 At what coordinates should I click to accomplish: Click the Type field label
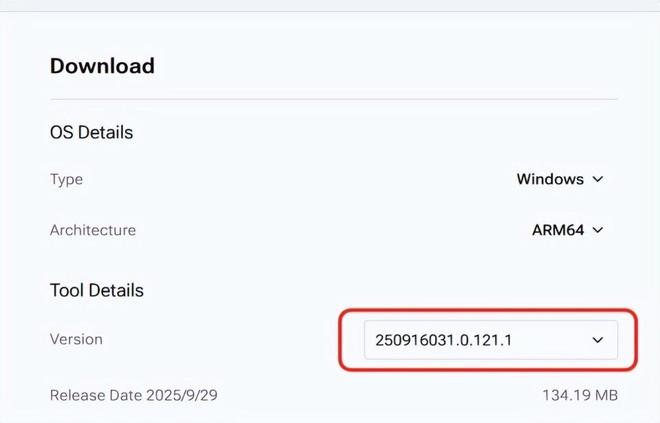(66, 180)
